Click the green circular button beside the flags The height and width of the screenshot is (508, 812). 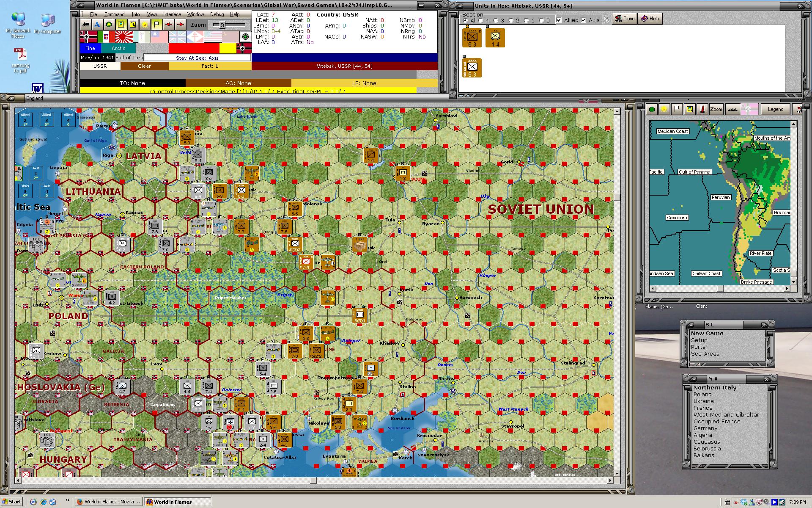pos(245,37)
